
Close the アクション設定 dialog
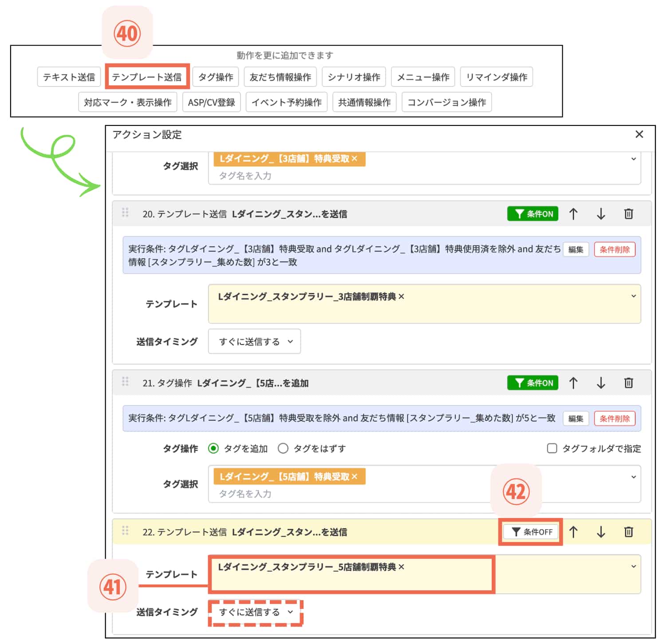(x=639, y=134)
